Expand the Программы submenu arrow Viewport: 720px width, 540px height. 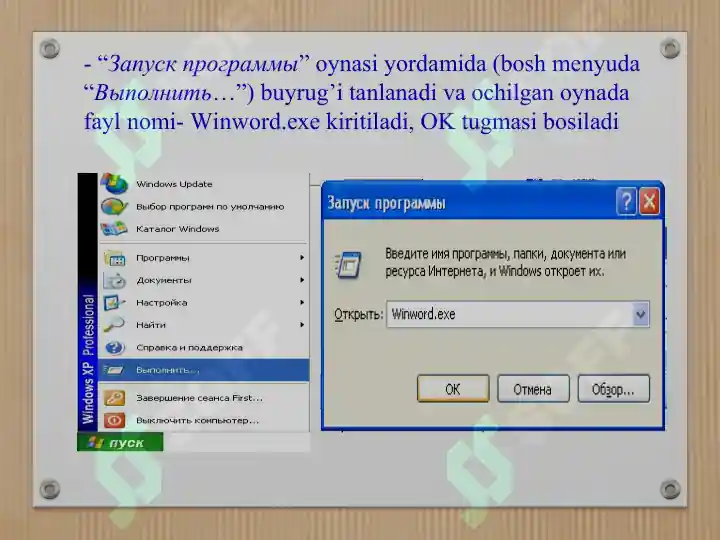tap(302, 258)
